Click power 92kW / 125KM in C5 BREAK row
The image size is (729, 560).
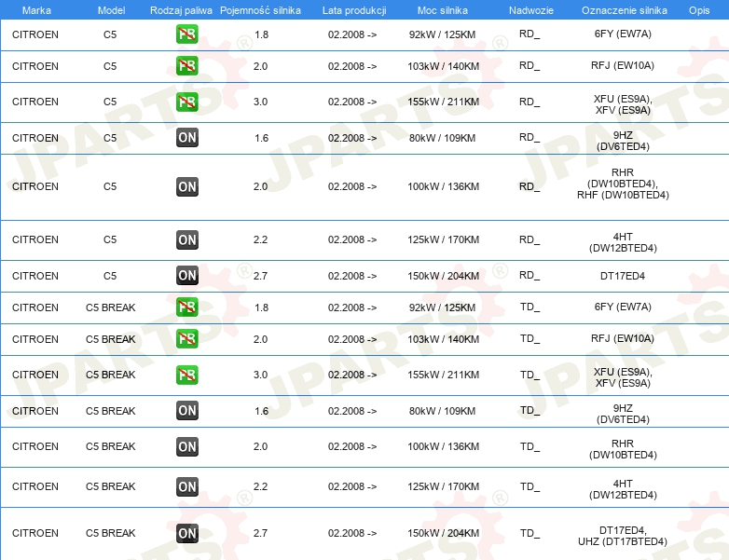point(442,307)
